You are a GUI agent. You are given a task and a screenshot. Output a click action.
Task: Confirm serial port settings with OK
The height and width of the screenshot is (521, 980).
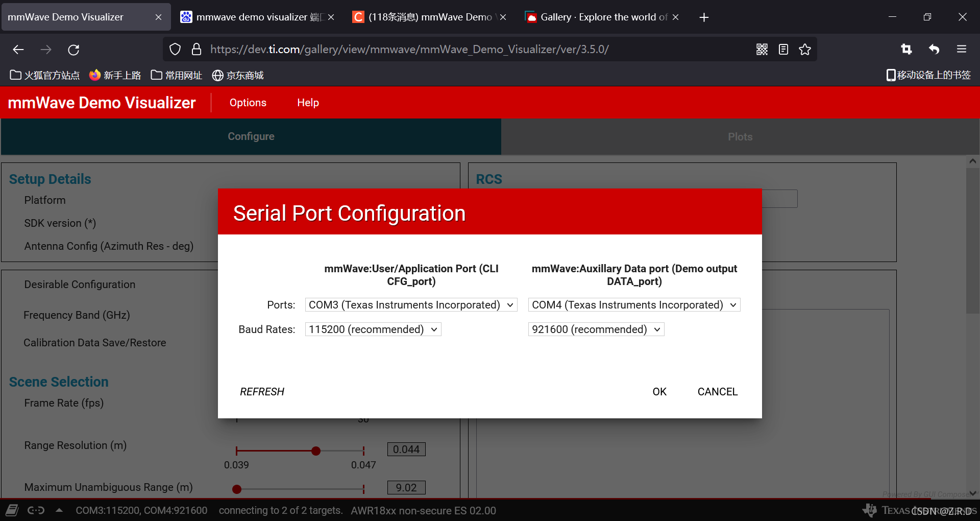coord(659,392)
